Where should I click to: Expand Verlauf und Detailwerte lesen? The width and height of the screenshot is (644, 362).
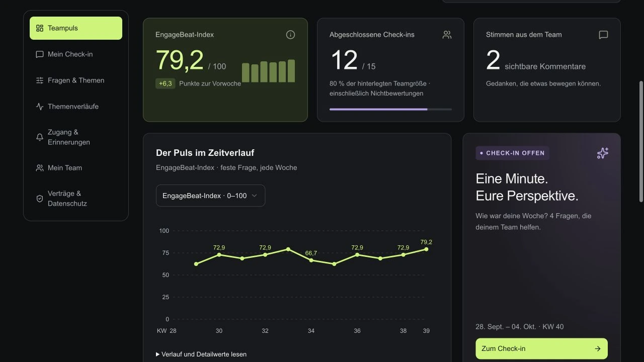[x=201, y=354]
